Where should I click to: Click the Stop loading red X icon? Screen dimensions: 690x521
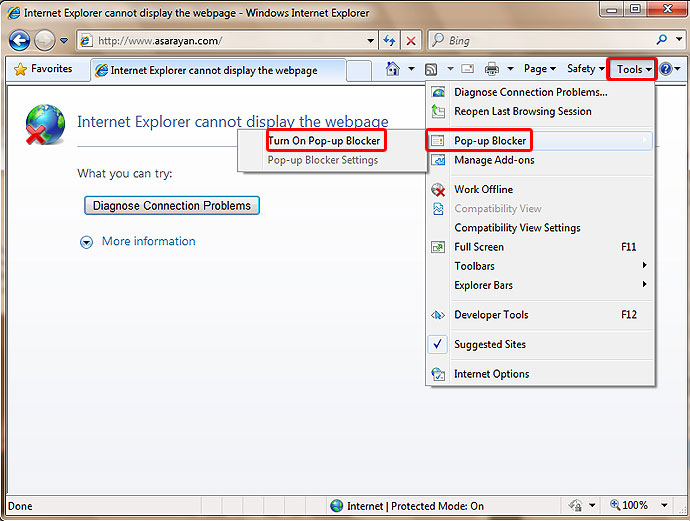(x=411, y=41)
